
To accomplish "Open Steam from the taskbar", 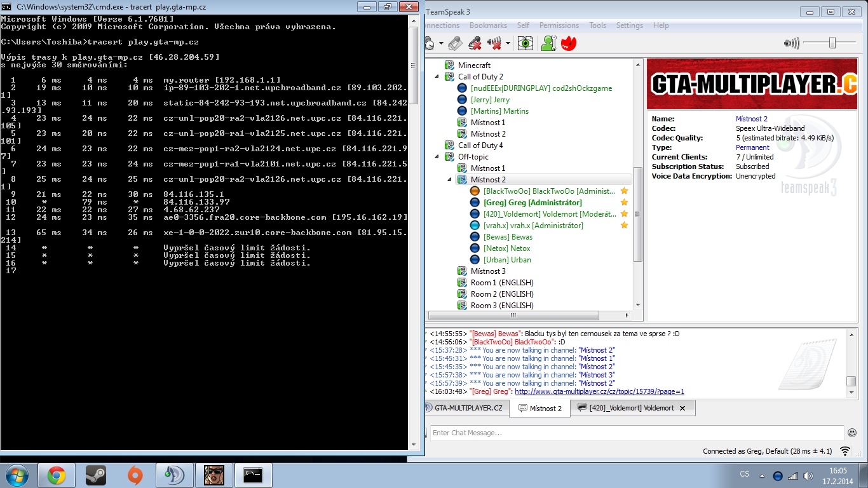I will click(96, 475).
